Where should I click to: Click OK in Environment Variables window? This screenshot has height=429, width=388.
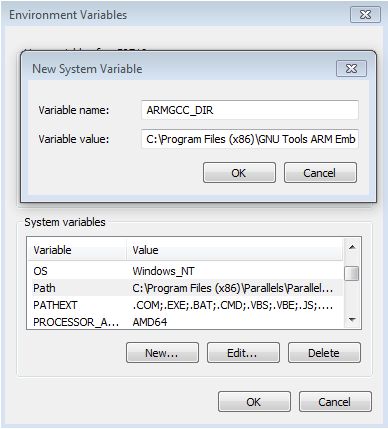[x=254, y=402]
